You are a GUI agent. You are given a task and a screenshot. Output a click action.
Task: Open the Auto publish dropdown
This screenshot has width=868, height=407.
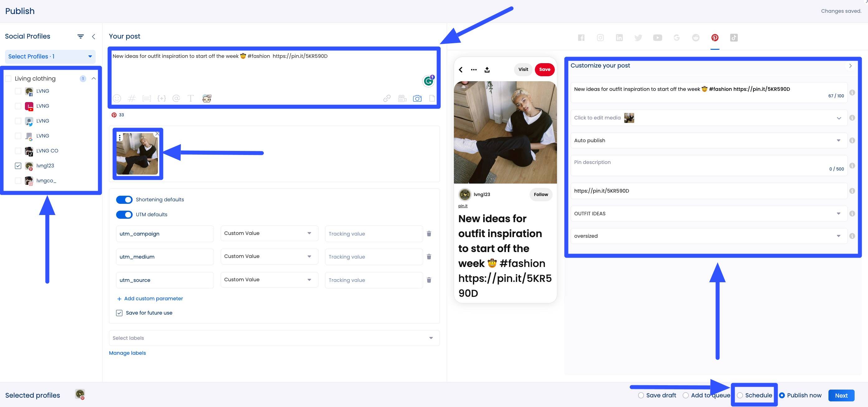(x=839, y=140)
